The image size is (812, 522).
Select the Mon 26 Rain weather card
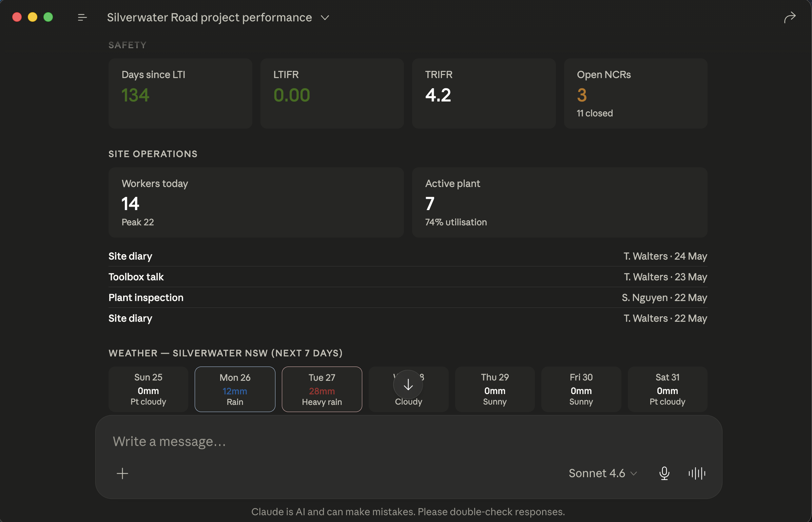[235, 389]
